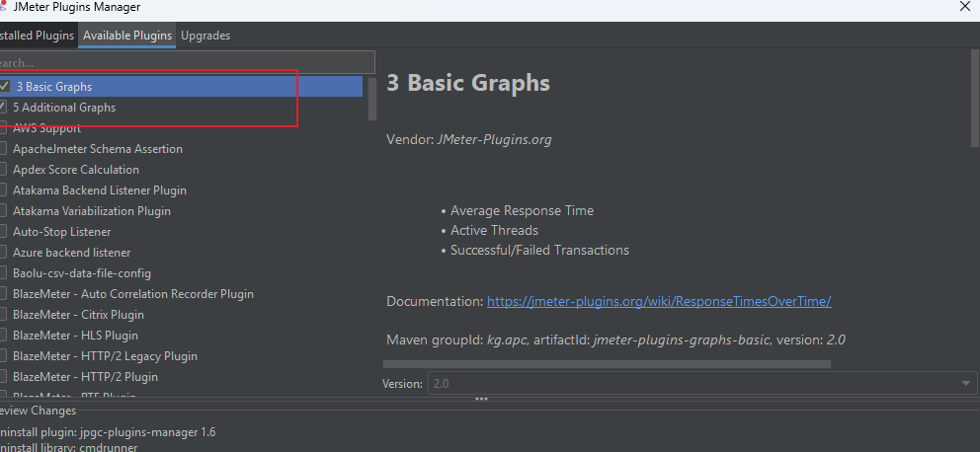Click the uninstall jpgc-plugins-manager 1.6 line
Viewport: 980px width, 452px height.
coord(108,432)
